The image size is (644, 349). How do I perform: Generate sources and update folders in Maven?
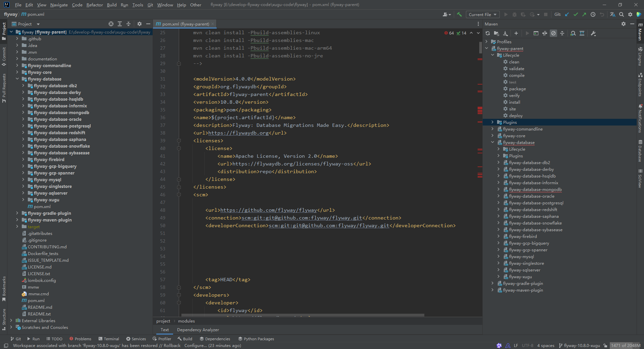(x=496, y=33)
